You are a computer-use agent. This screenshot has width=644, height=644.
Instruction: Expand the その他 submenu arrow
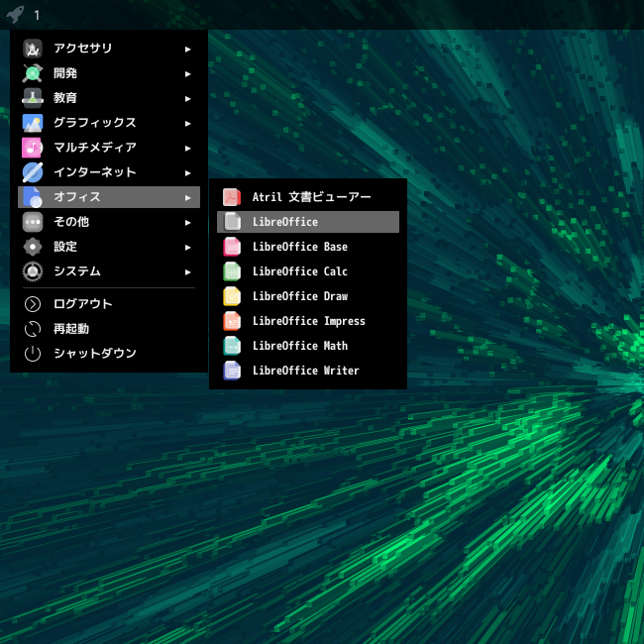pyautogui.click(x=187, y=223)
